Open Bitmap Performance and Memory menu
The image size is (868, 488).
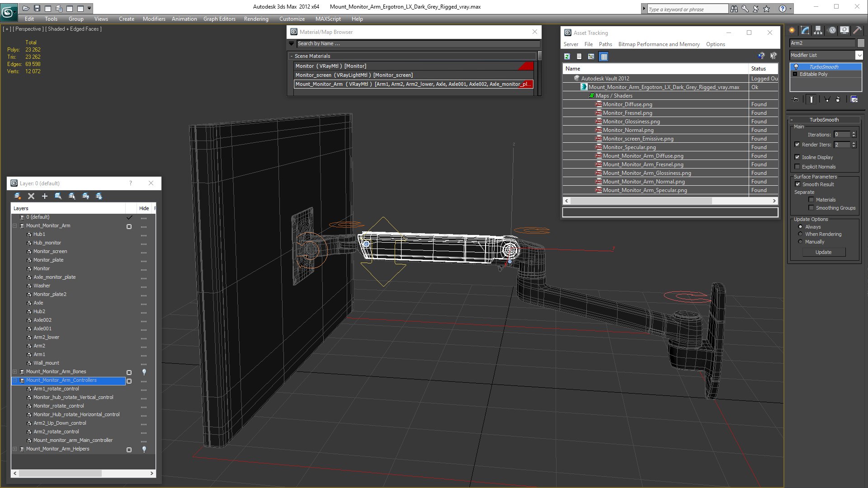(x=659, y=44)
